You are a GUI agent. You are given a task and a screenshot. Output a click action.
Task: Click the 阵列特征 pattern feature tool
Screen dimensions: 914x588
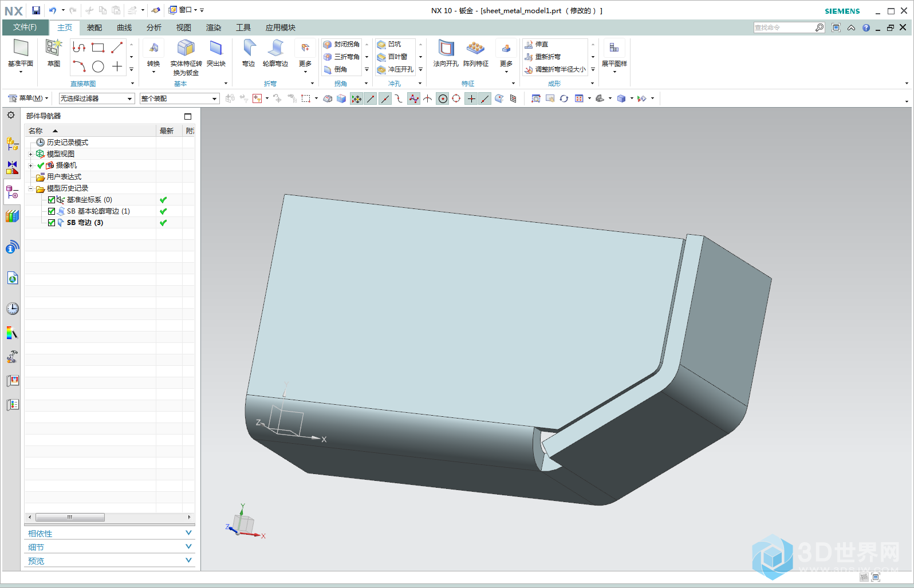point(476,53)
